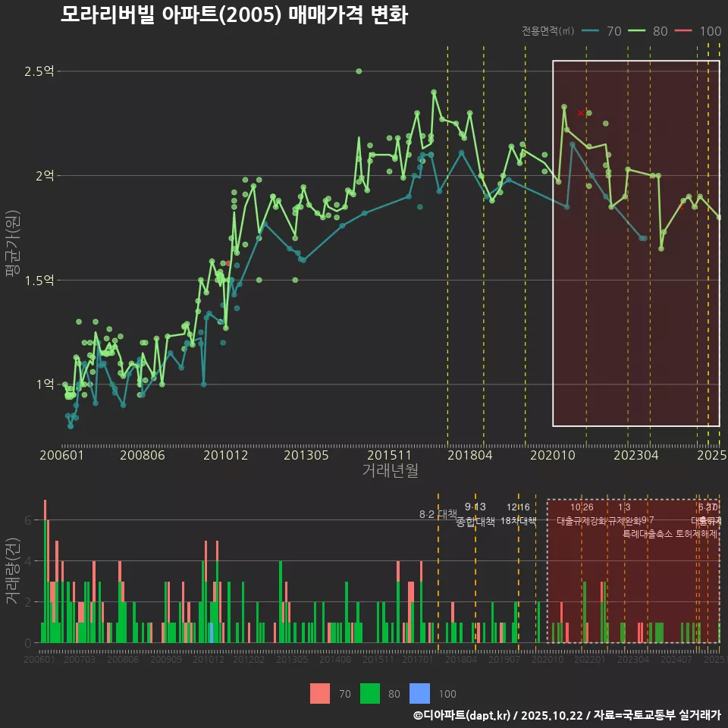Click the outlier green dot at 2.5억
The width and height of the screenshot is (728, 728).
359,71
